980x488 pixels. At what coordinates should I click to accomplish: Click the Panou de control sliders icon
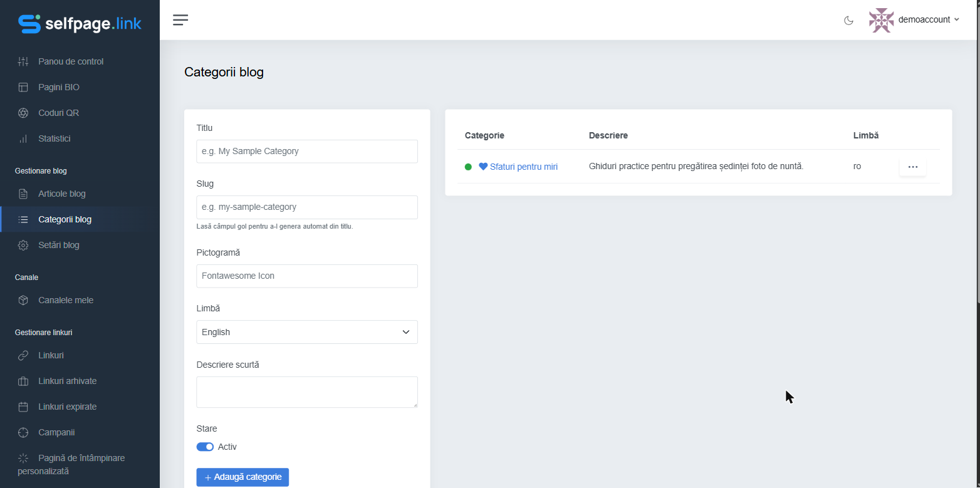tap(23, 61)
